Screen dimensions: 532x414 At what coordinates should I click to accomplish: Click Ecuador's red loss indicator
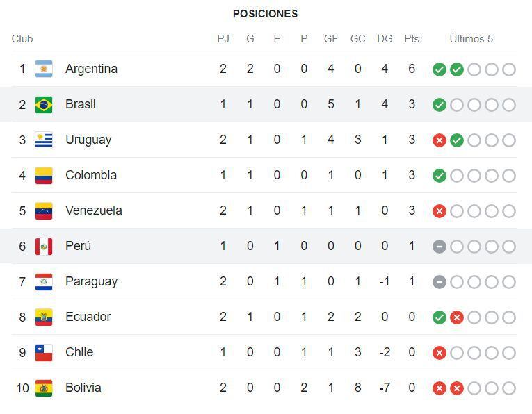tap(457, 317)
